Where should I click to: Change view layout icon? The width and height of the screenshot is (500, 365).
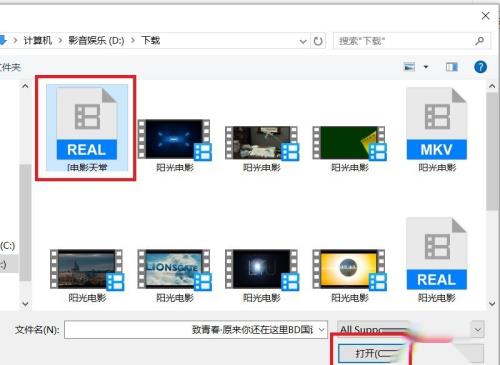pyautogui.click(x=409, y=67)
